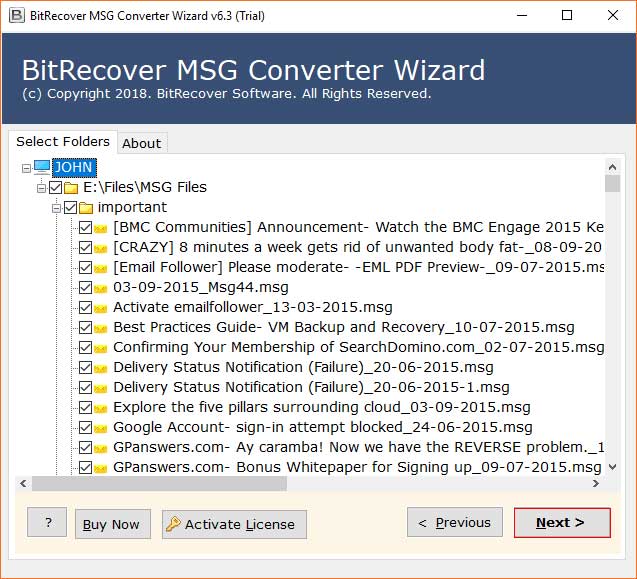The width and height of the screenshot is (637, 579).
Task: Click the horizontal scrollbar thumb
Action: pyautogui.click(x=159, y=484)
